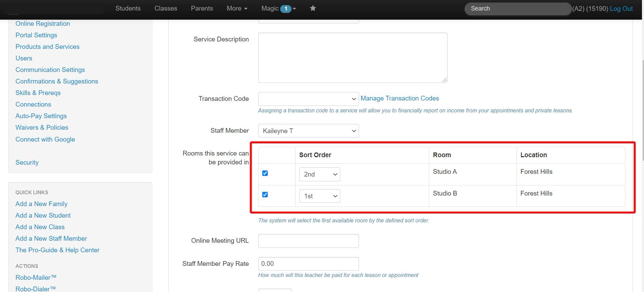Screen dimensions: 644x292
Task: Focus the Search box in the navbar
Action: point(518,8)
